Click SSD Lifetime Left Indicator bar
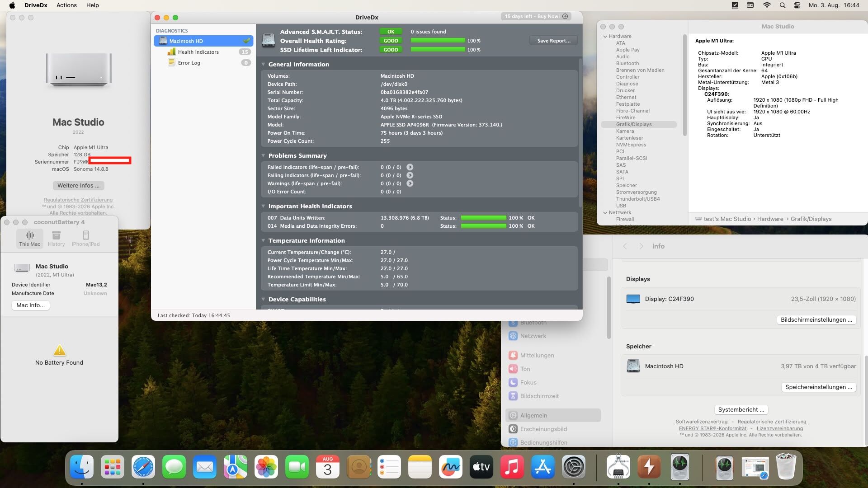868x488 pixels. (438, 50)
